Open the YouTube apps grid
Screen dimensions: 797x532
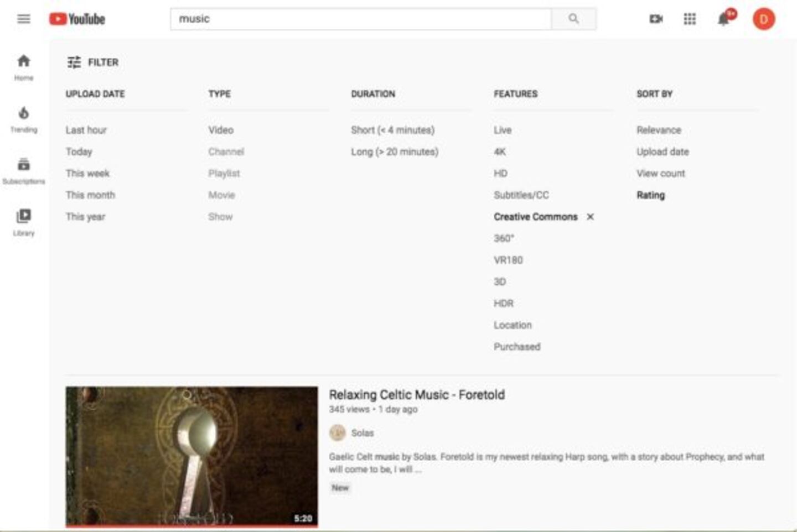tap(690, 19)
